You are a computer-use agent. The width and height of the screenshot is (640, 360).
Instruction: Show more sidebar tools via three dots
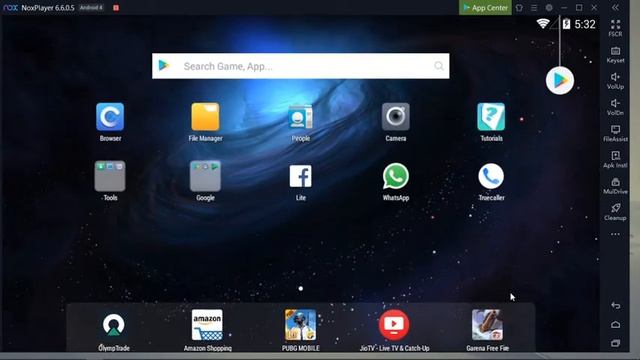coord(616,234)
